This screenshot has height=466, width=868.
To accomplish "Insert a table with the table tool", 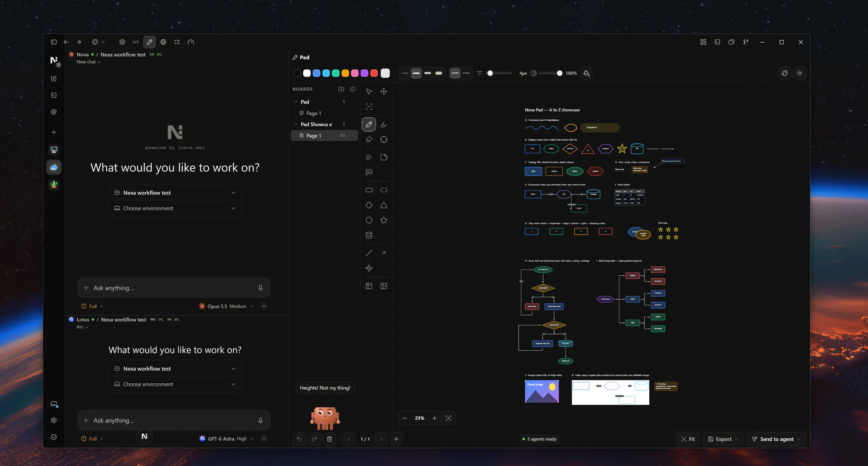I will pos(369,286).
